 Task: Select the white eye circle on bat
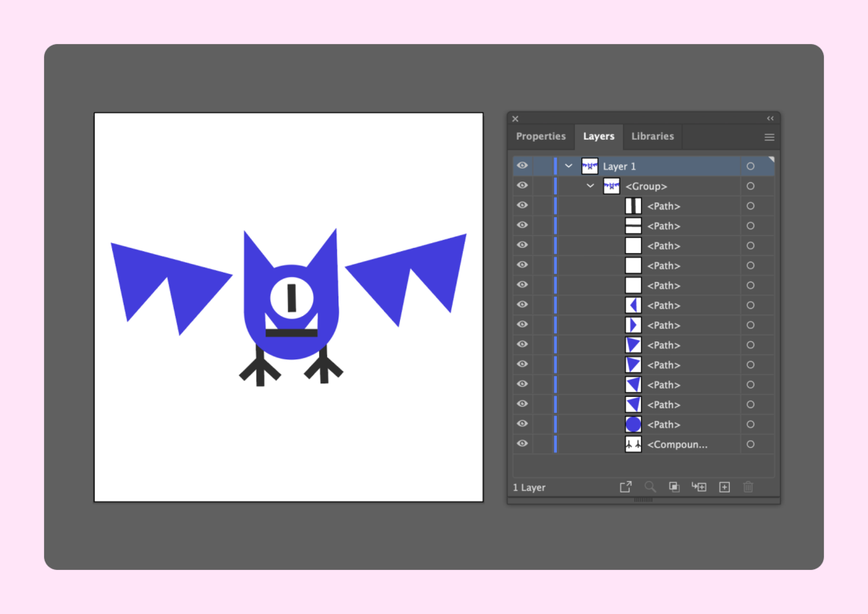point(292,297)
